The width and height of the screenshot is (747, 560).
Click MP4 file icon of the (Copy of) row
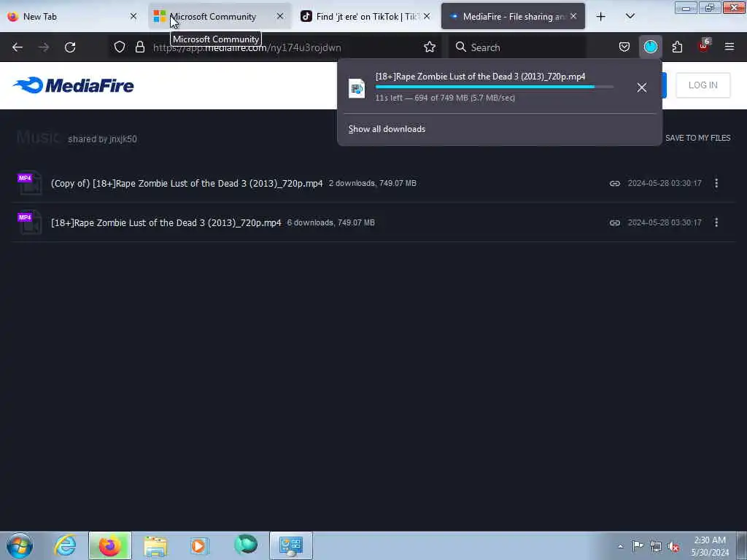29,183
